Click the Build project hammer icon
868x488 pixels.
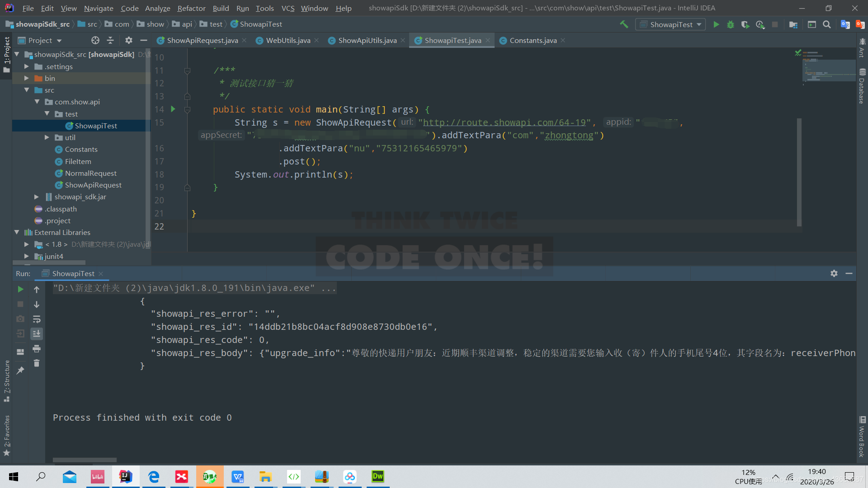tap(624, 24)
